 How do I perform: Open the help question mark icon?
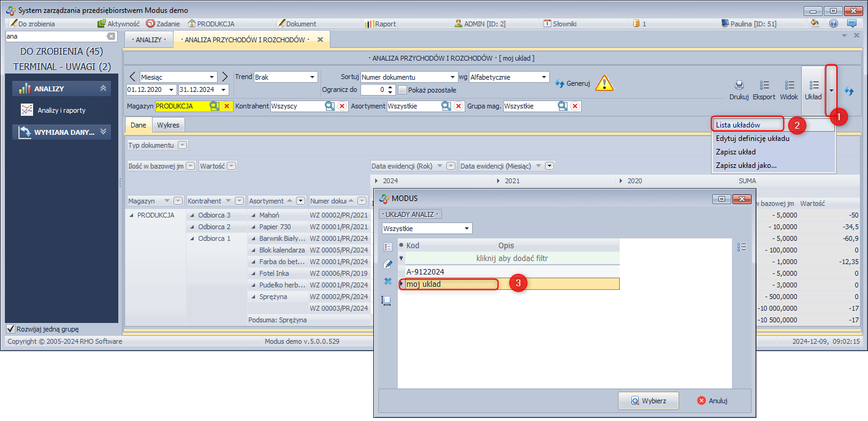point(833,24)
